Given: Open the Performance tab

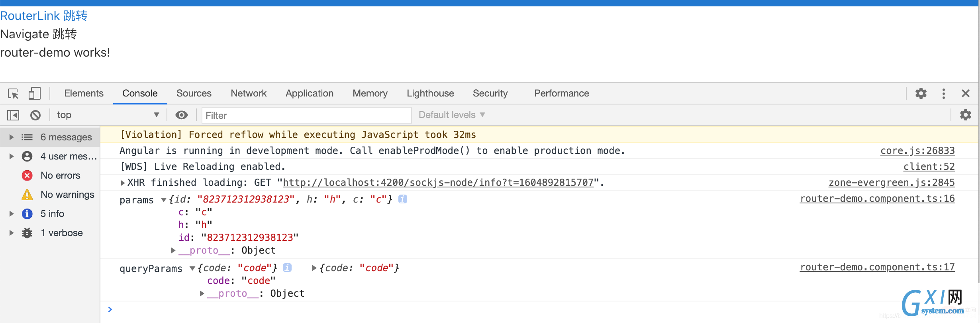Looking at the screenshot, I should 562,93.
